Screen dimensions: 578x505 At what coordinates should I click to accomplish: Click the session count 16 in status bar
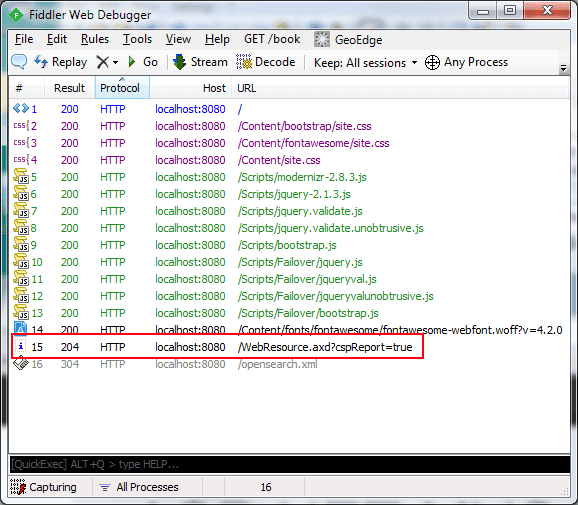pos(266,487)
